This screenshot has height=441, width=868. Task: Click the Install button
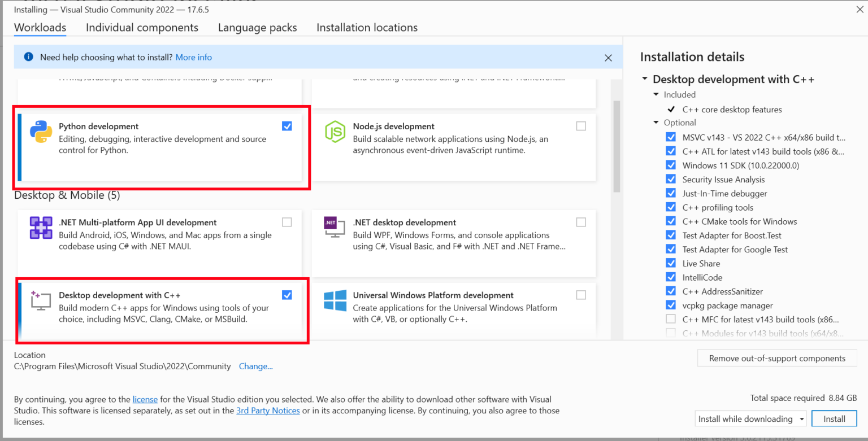(834, 419)
